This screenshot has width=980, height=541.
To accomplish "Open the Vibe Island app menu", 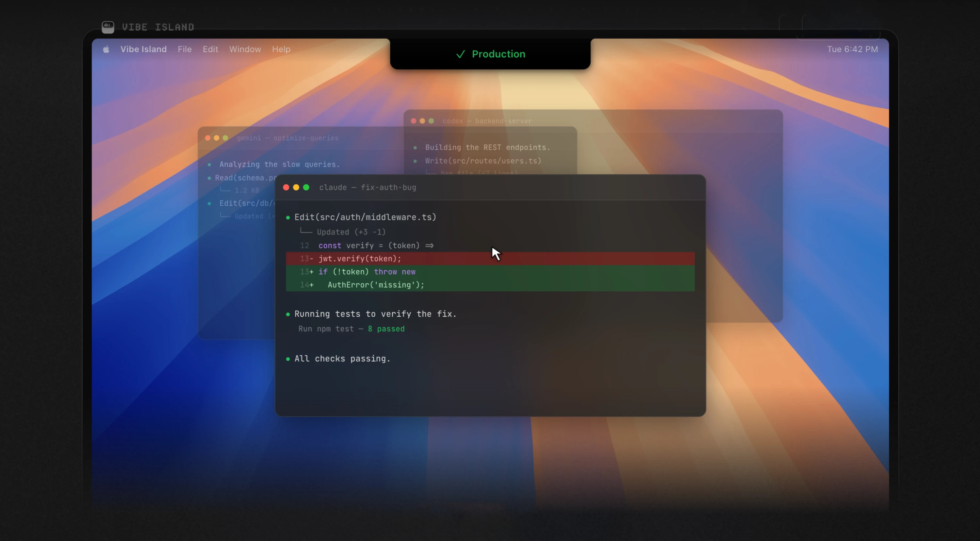I will click(143, 49).
